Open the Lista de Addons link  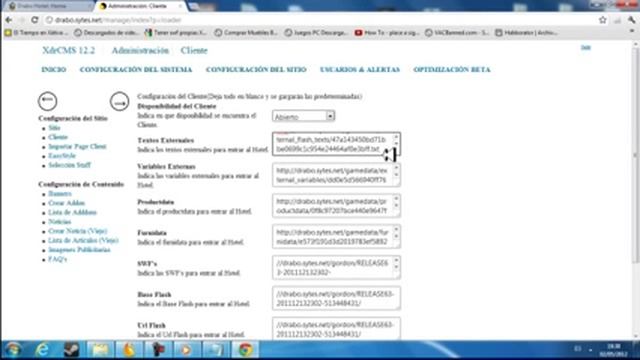coord(72,213)
